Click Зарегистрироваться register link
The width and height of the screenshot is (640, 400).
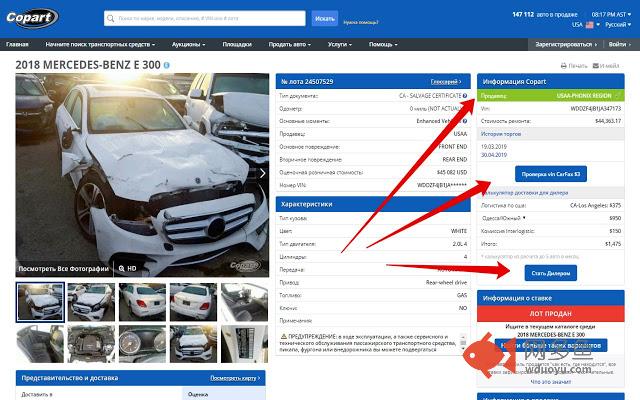pyautogui.click(x=566, y=44)
